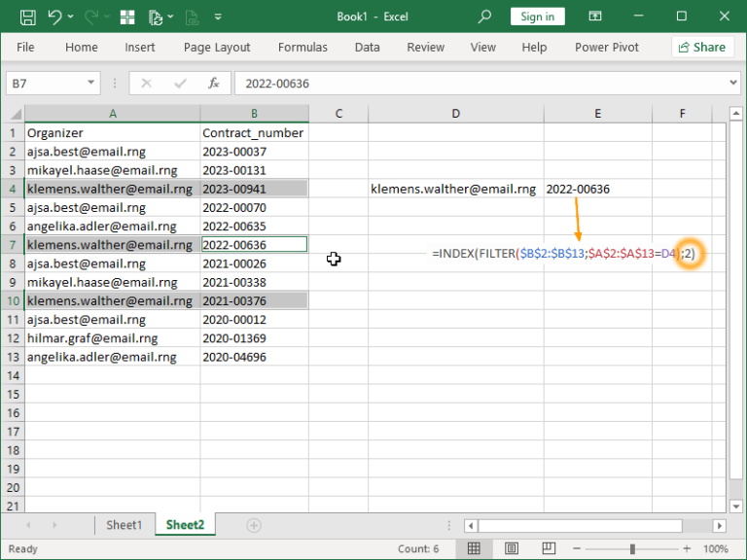Switch to Page Layout view icon
747x560 pixels.
point(512,548)
